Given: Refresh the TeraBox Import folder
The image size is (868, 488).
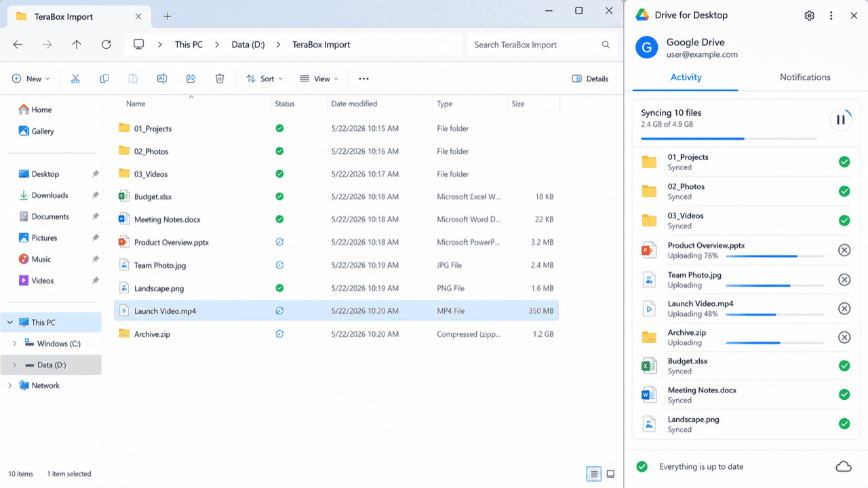Looking at the screenshot, I should point(106,45).
